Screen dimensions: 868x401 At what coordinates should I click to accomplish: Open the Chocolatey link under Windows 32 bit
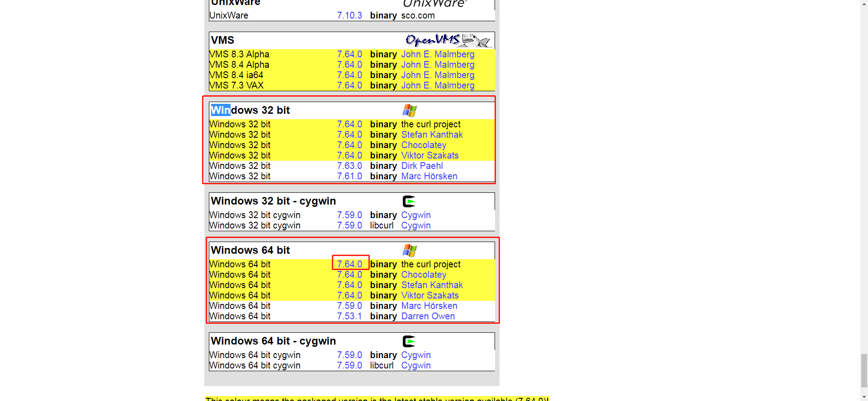click(x=424, y=145)
